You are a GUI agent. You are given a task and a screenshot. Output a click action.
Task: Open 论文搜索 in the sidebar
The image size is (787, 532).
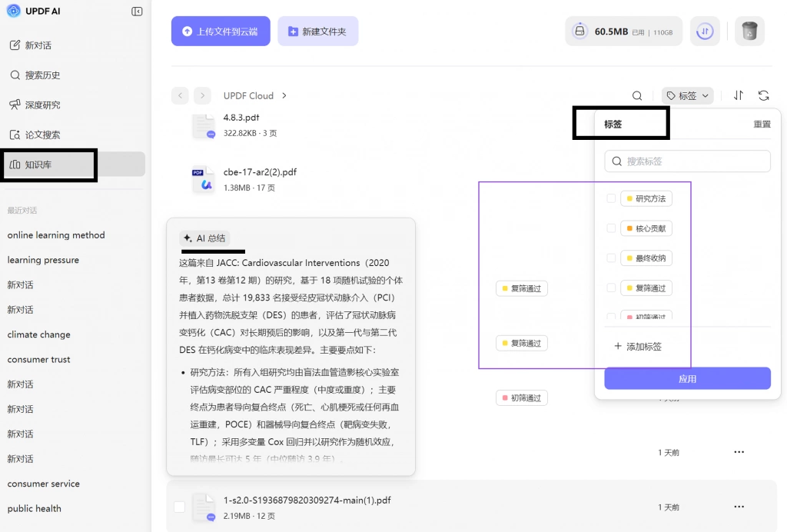pyautogui.click(x=35, y=135)
